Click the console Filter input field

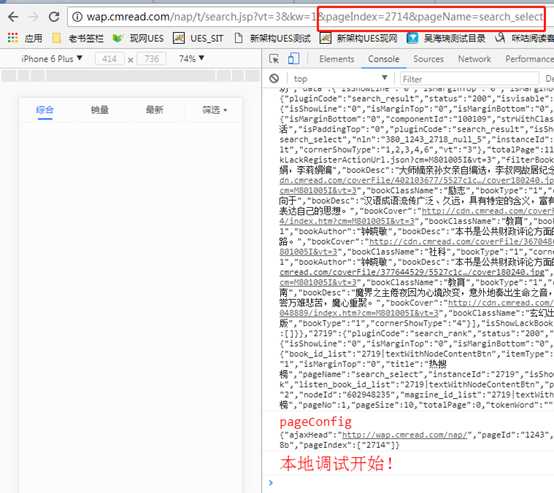pos(470,79)
